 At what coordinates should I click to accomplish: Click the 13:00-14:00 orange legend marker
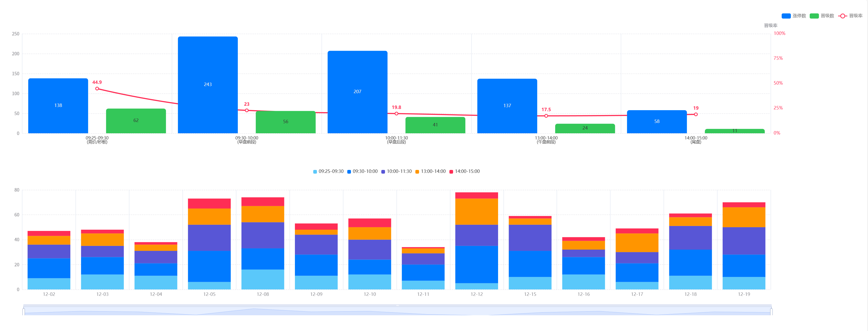[x=417, y=172]
